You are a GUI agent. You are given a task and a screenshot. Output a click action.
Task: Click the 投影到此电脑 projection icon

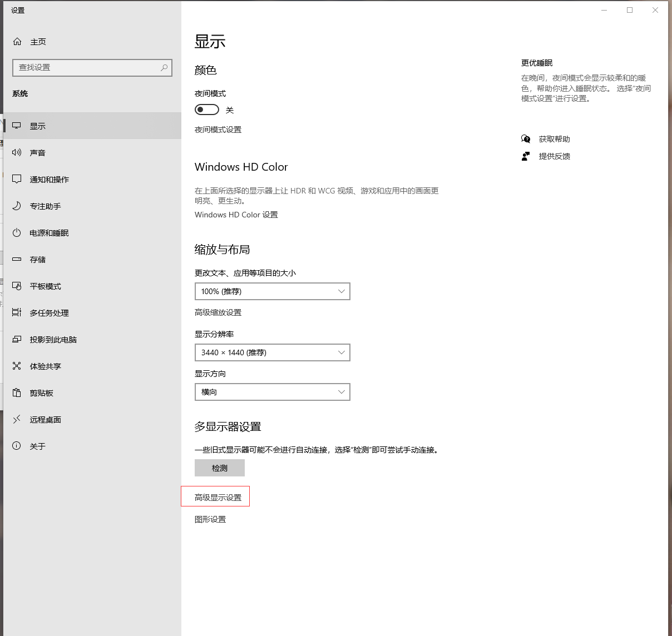(17, 339)
